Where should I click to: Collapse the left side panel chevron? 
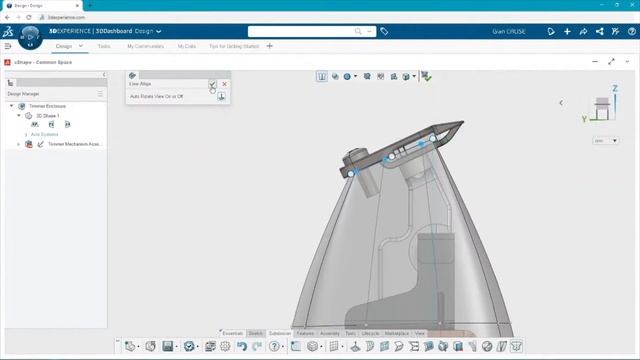[104, 74]
